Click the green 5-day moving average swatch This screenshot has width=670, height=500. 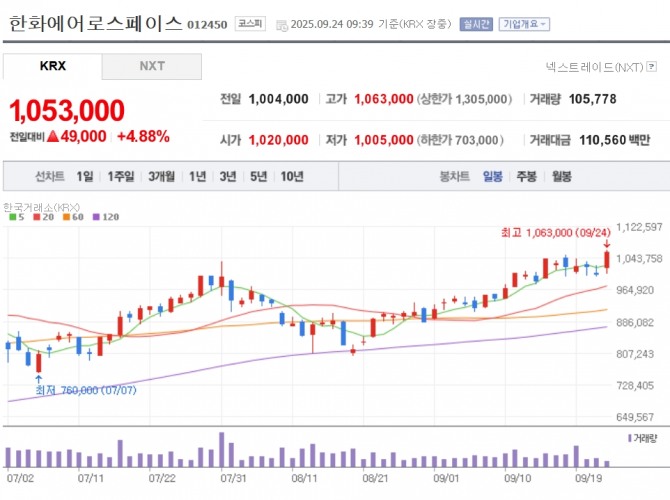13,217
